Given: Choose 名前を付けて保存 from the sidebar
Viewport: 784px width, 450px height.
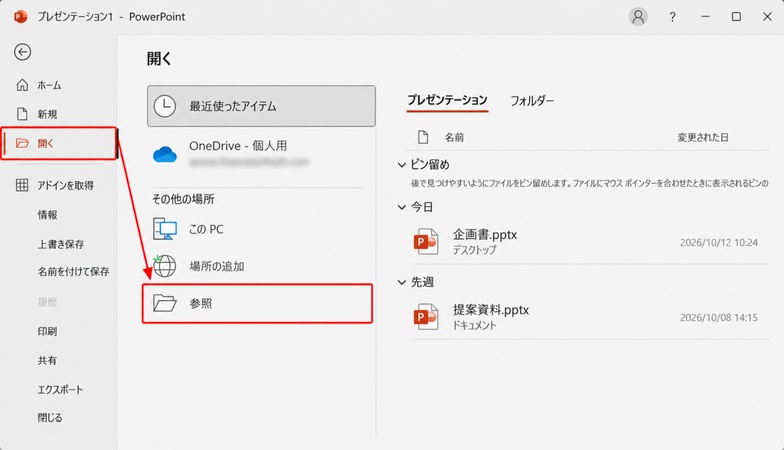Looking at the screenshot, I should point(74,272).
